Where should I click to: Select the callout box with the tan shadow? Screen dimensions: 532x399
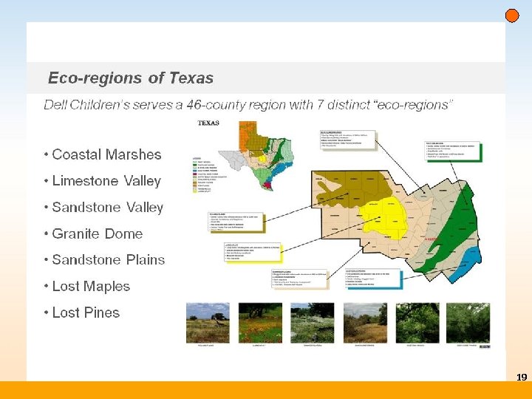300,279
